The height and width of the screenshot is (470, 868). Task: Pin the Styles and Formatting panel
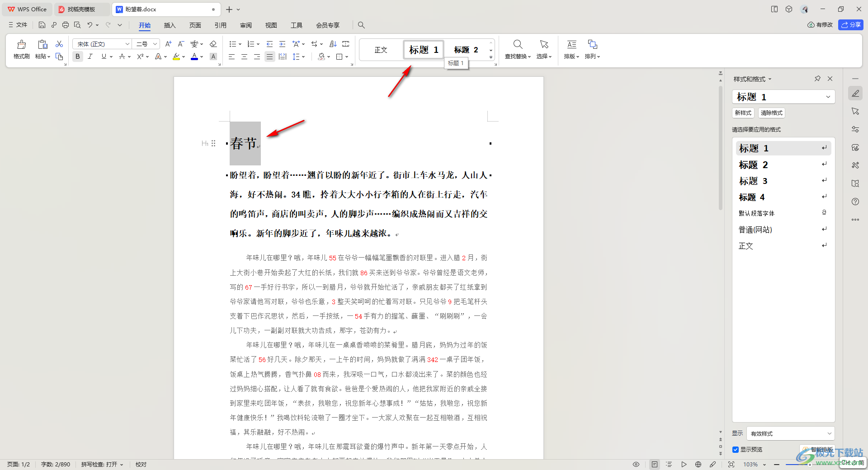pyautogui.click(x=817, y=79)
